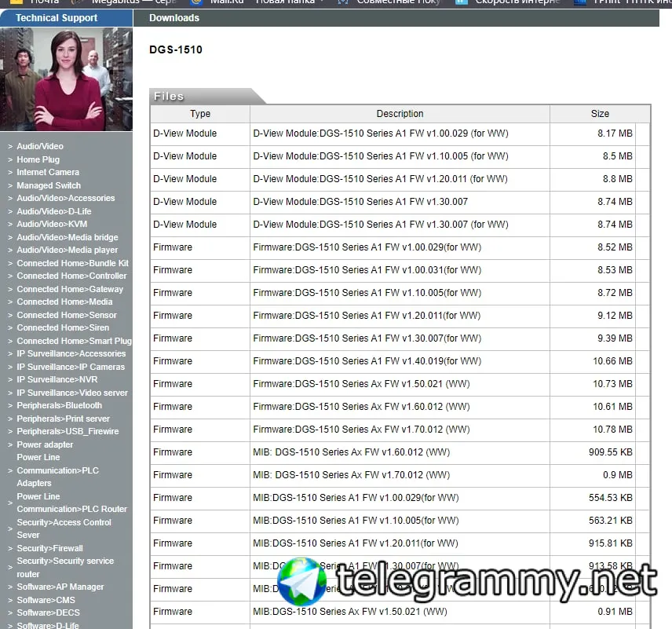Screen dimensions: 672x629
Task: Open Audio/Video>D-Life sidebar link
Action: tap(54, 211)
